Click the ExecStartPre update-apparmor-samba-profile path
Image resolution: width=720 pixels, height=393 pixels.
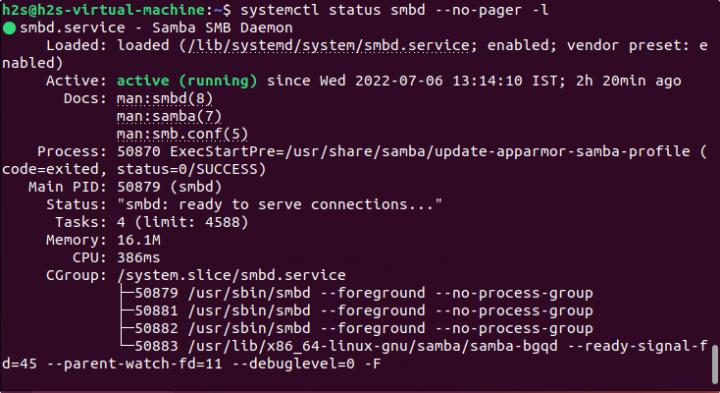[430, 152]
